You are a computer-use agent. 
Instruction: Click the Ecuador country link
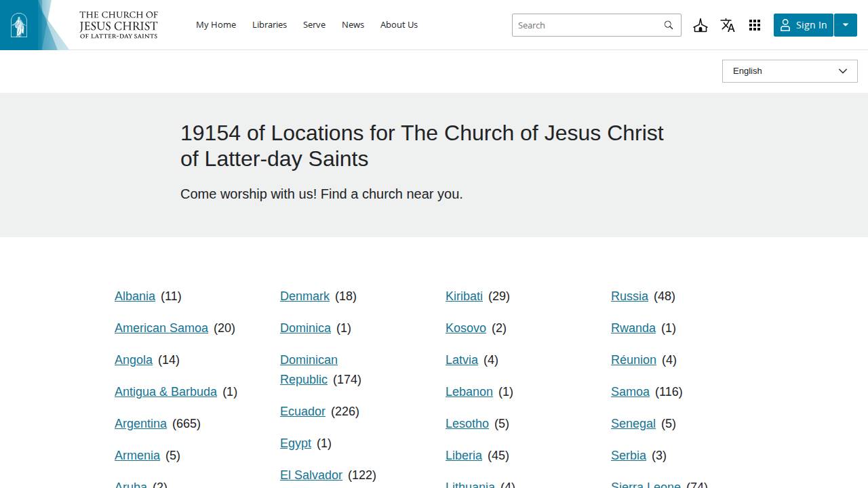pos(302,411)
